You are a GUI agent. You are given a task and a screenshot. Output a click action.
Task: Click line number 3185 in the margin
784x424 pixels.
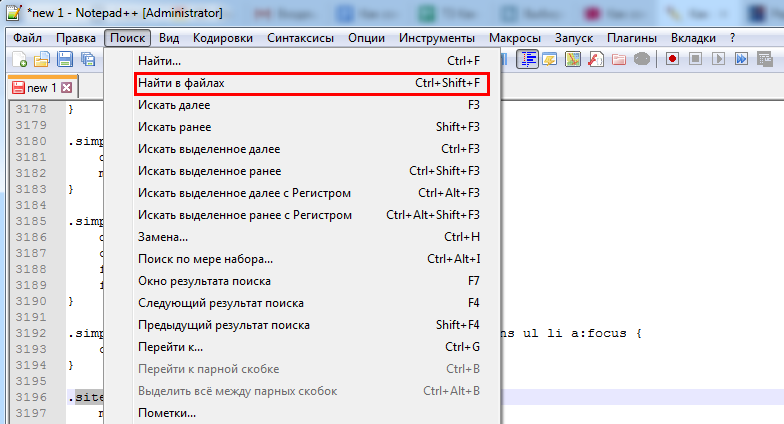click(x=30, y=221)
